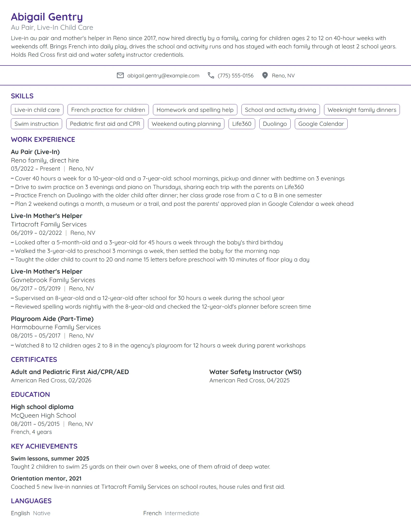Select the Weeknight family dinners skill tag
Image resolution: width=411 pixels, height=532 pixels.
[x=362, y=110]
